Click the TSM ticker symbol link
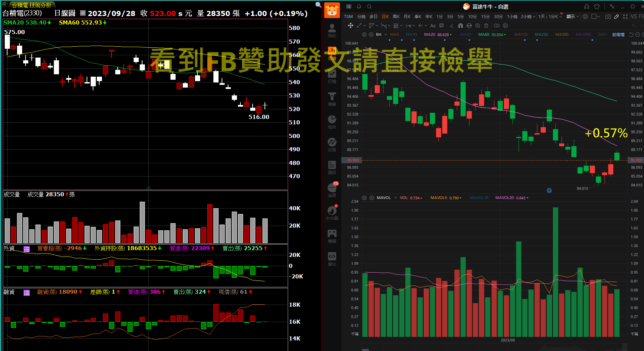The width and height of the screenshot is (644, 351). [348, 16]
